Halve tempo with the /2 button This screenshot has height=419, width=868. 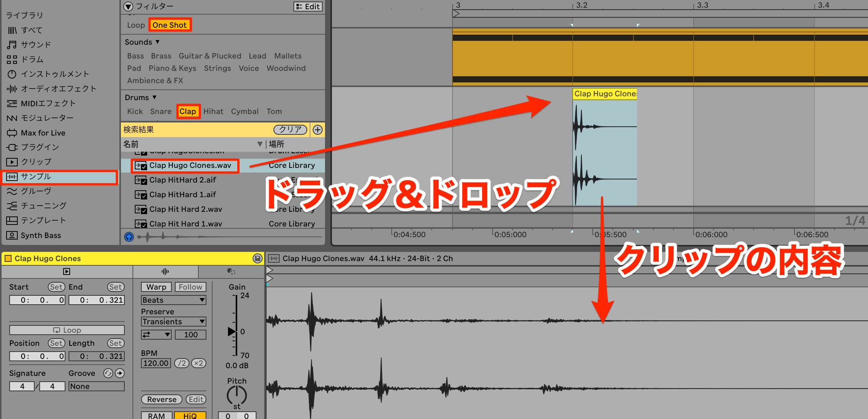(x=182, y=363)
